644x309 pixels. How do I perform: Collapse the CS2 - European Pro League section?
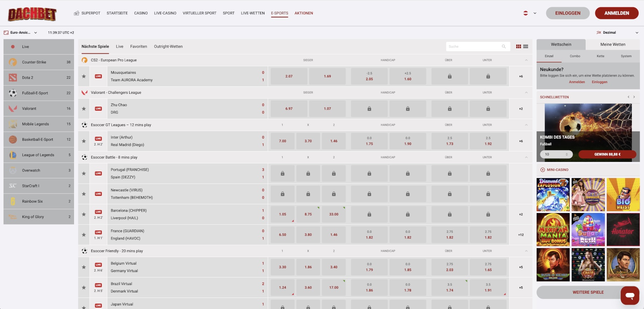point(526,60)
